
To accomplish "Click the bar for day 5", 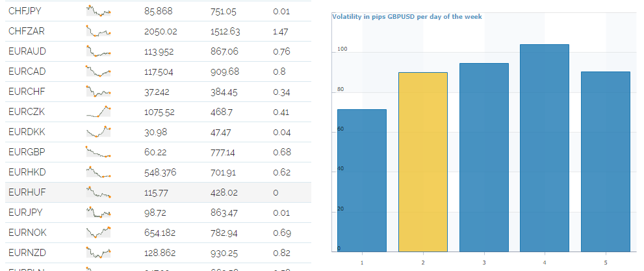I will [606, 162].
